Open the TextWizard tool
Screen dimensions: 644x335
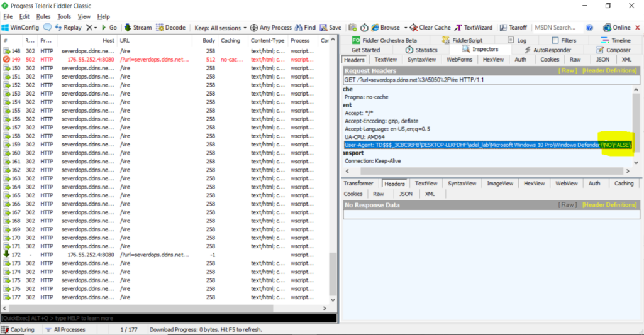pos(474,28)
